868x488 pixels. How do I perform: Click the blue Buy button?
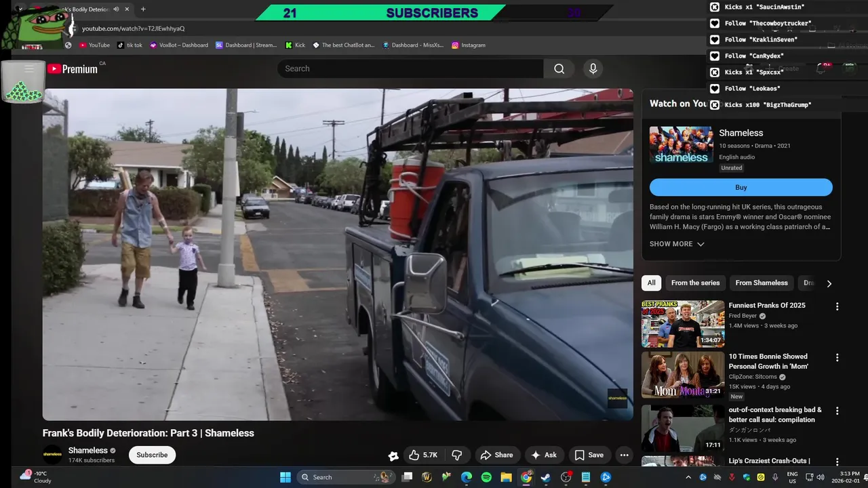(x=741, y=187)
